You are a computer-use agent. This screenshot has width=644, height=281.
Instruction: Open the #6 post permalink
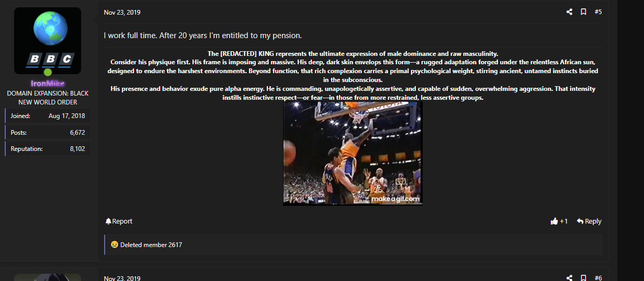click(x=598, y=278)
